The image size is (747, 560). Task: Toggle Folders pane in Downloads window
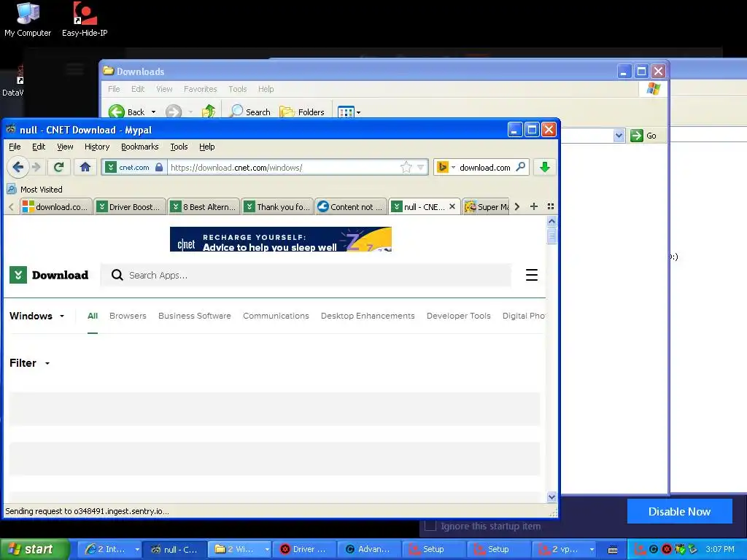pyautogui.click(x=301, y=112)
